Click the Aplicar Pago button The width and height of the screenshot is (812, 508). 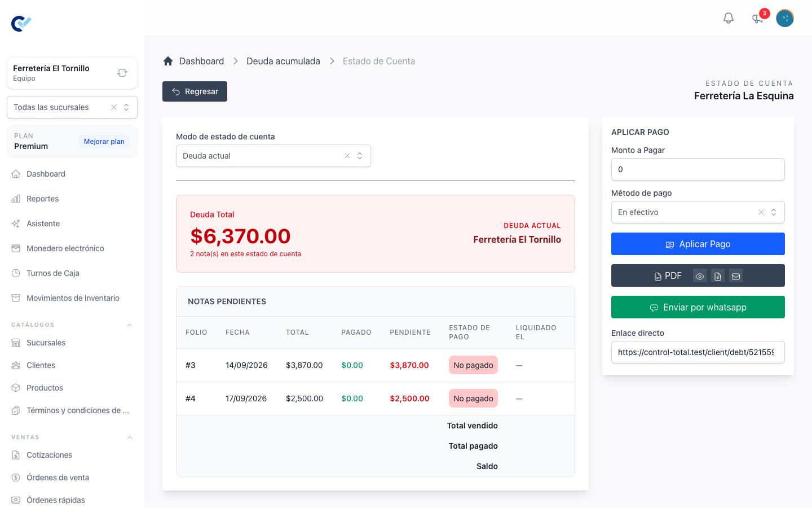click(x=698, y=244)
